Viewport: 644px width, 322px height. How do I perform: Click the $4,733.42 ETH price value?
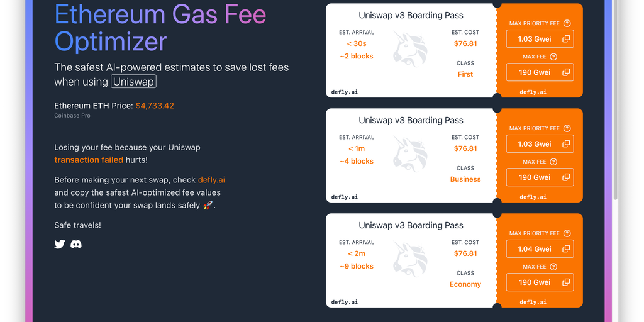(155, 106)
